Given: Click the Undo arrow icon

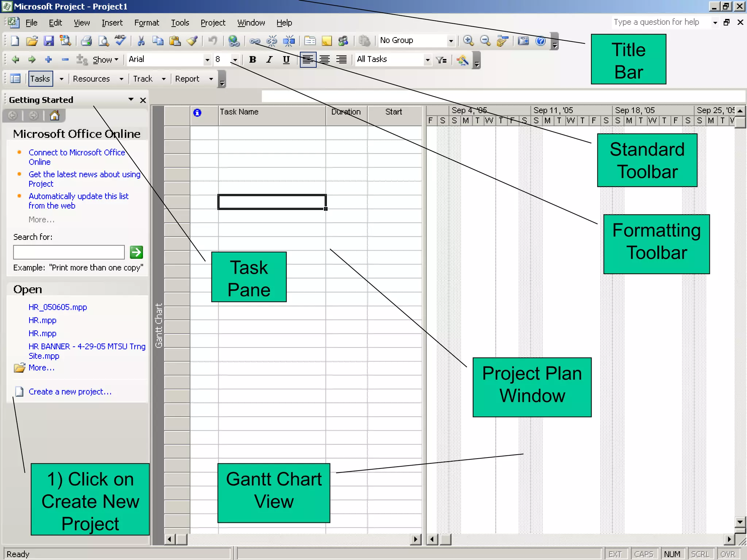Looking at the screenshot, I should [x=213, y=41].
